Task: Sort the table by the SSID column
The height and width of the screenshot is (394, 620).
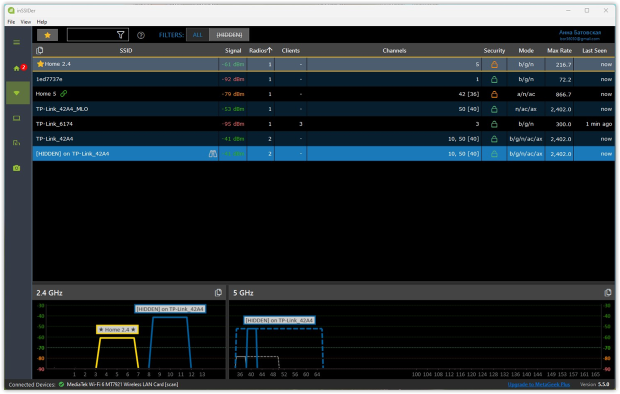Action: (126, 51)
